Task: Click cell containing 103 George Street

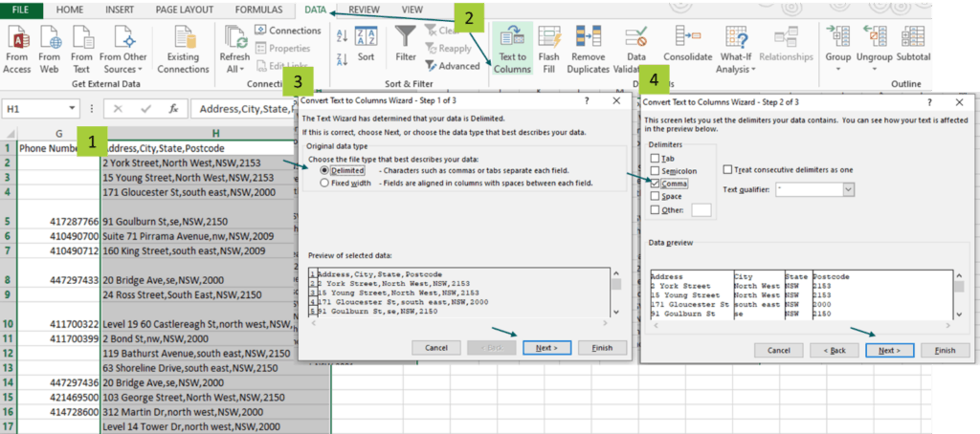Action: point(215,397)
